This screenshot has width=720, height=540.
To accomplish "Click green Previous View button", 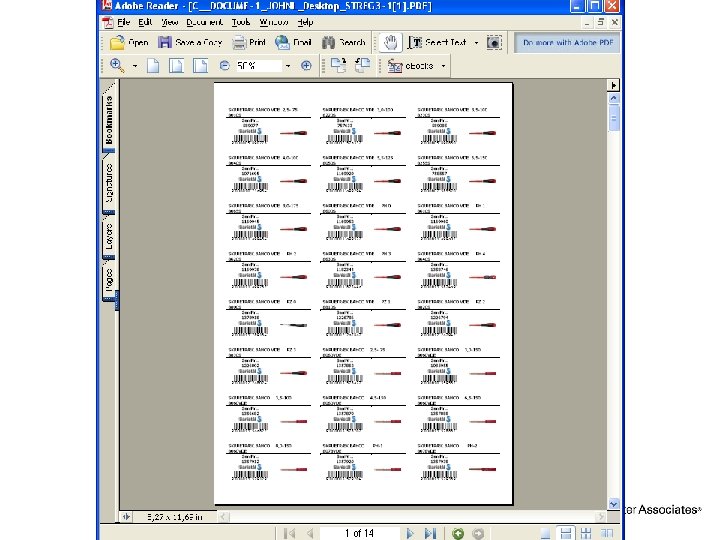I will 458,533.
